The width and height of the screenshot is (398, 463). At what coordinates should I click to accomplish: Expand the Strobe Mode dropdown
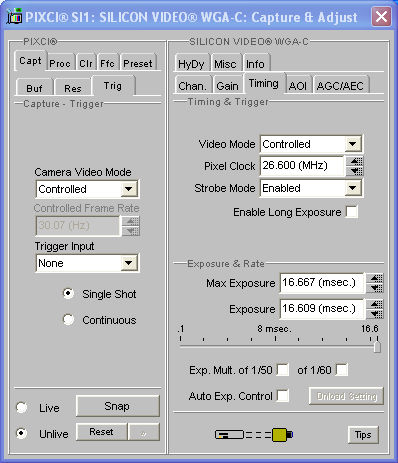(353, 188)
